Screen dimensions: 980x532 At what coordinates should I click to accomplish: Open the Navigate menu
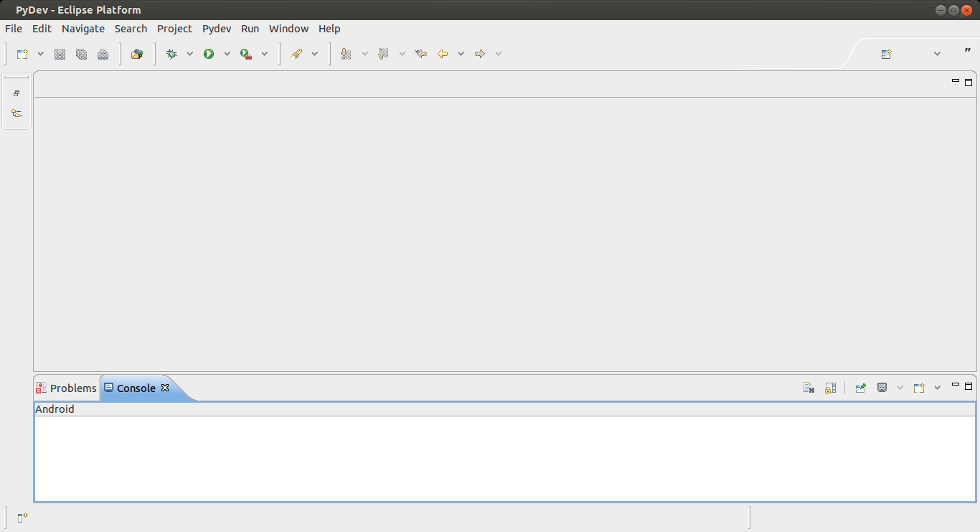click(83, 29)
